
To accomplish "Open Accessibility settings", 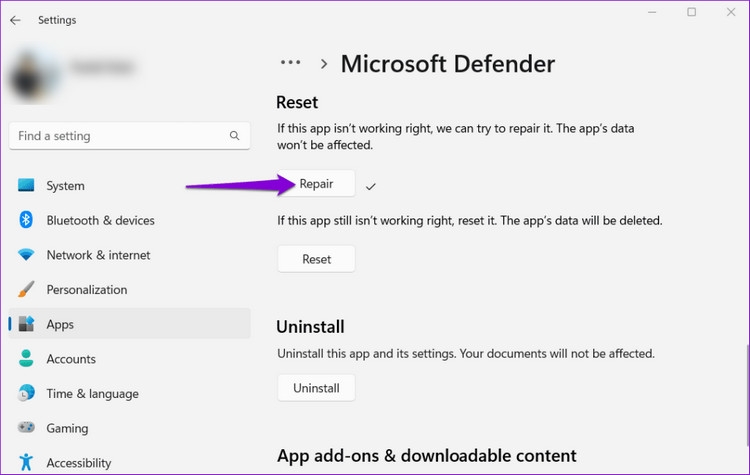I will point(129,463).
